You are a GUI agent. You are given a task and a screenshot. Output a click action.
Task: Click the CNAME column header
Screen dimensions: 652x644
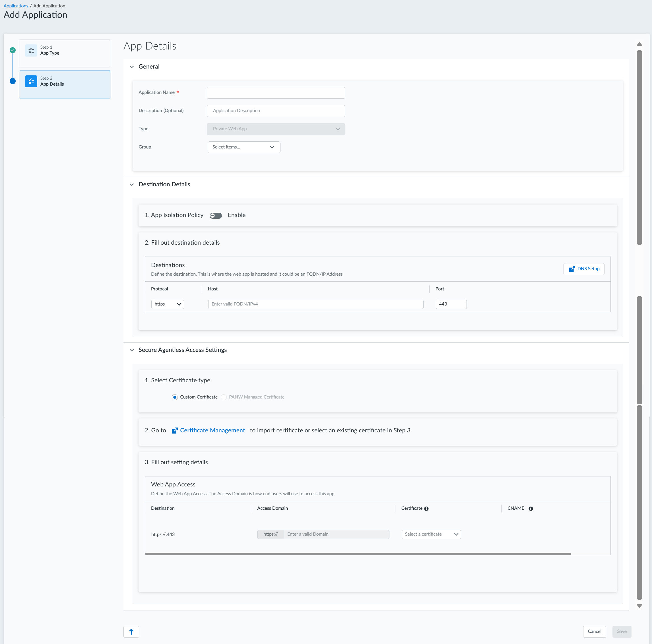click(x=516, y=508)
